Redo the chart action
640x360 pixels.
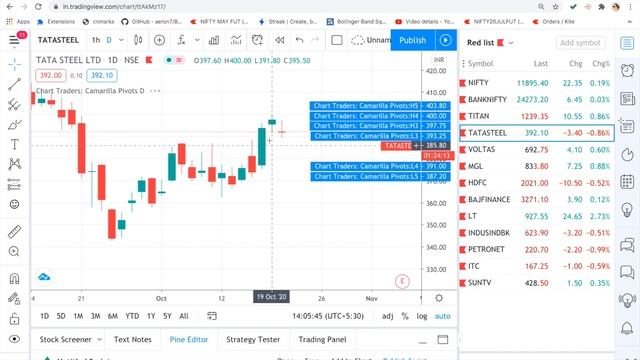[315, 40]
